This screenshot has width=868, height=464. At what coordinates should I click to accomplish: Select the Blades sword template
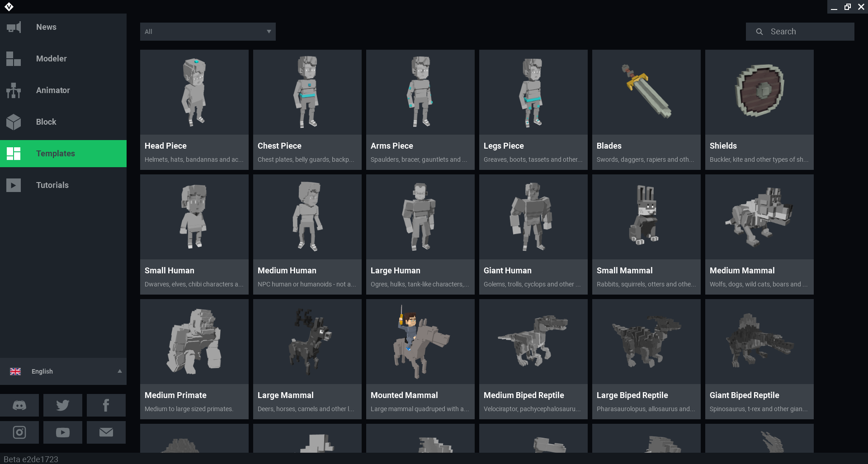coord(646,110)
